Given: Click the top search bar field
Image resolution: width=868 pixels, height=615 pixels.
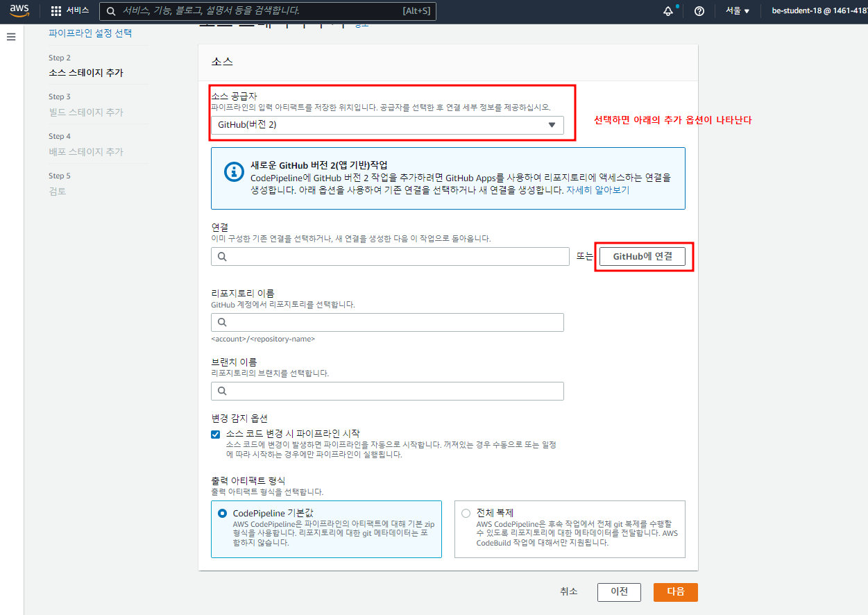Looking at the screenshot, I should tap(269, 11).
